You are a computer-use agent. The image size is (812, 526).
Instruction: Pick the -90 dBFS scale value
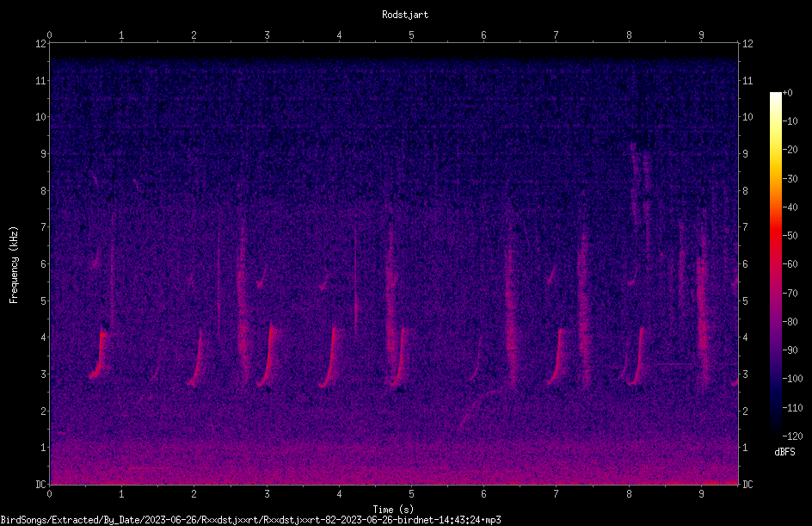coord(790,350)
